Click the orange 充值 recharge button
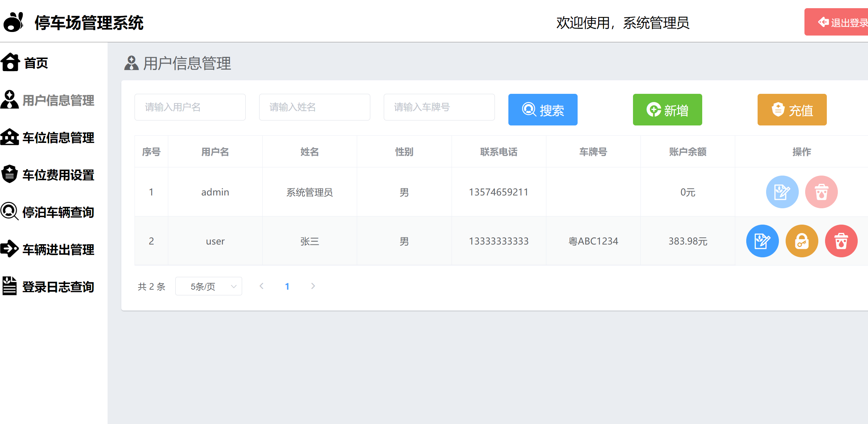 [792, 110]
